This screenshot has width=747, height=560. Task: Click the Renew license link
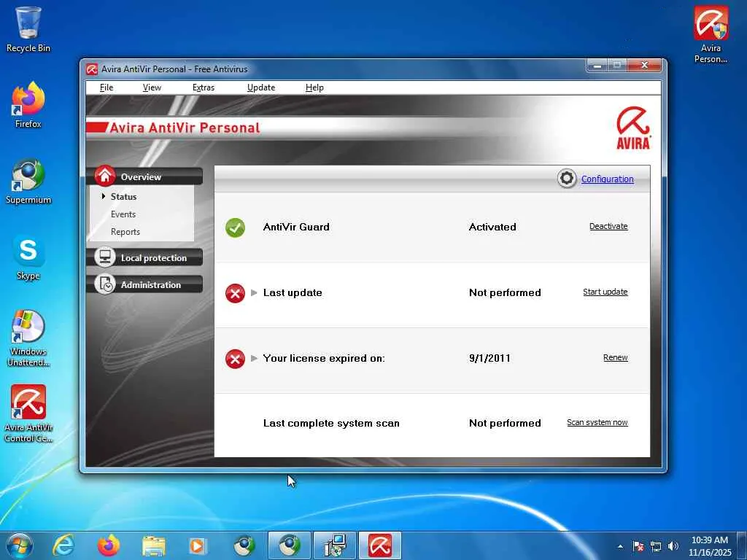(616, 357)
